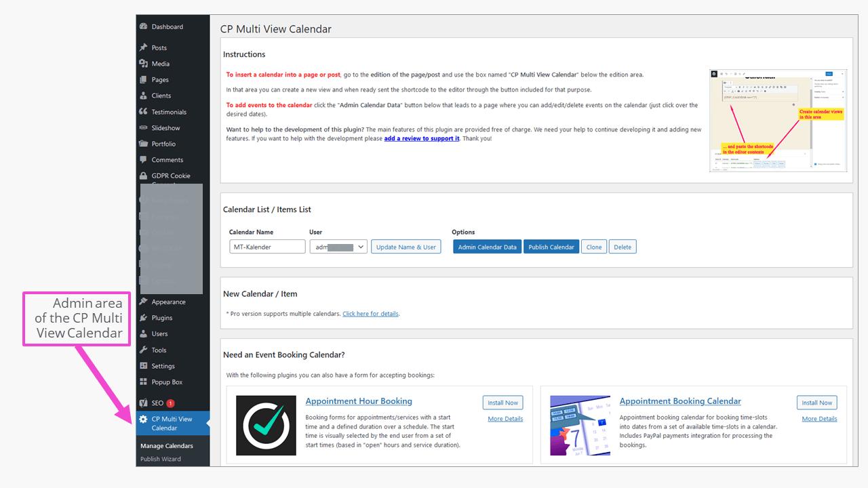
Task: Click the GDPR Cookie Consent lock icon
Action: pyautogui.click(x=144, y=175)
